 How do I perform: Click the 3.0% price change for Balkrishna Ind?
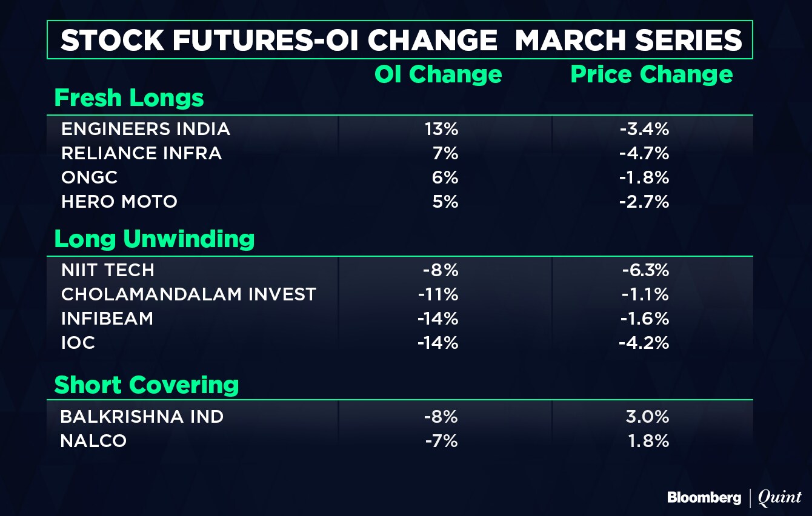pos(647,417)
